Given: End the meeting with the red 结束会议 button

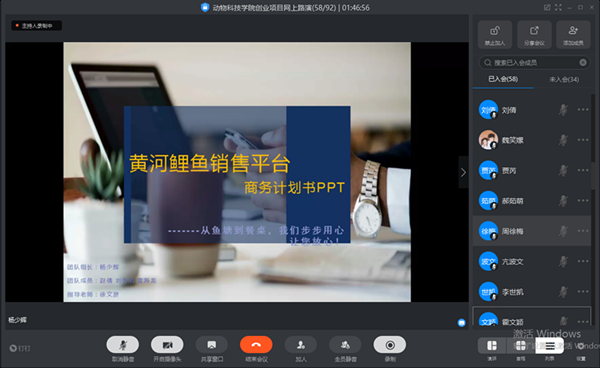Looking at the screenshot, I should (x=256, y=345).
